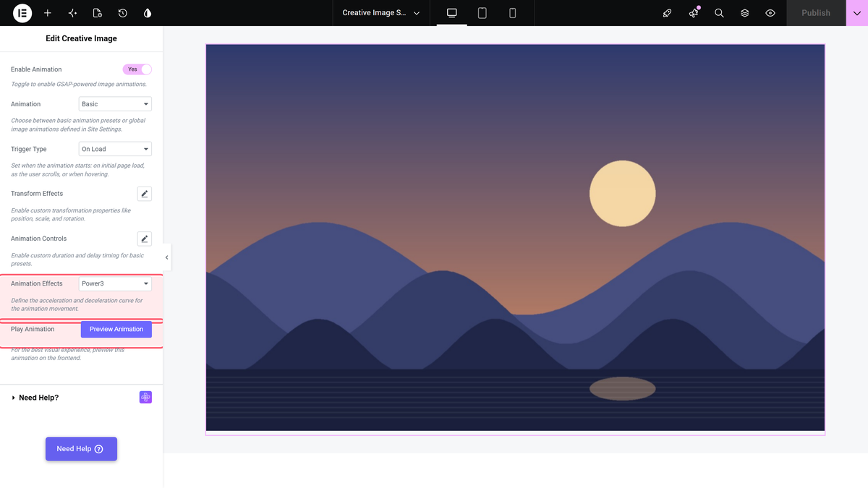
Task: Open the structure layers icon
Action: point(745,13)
